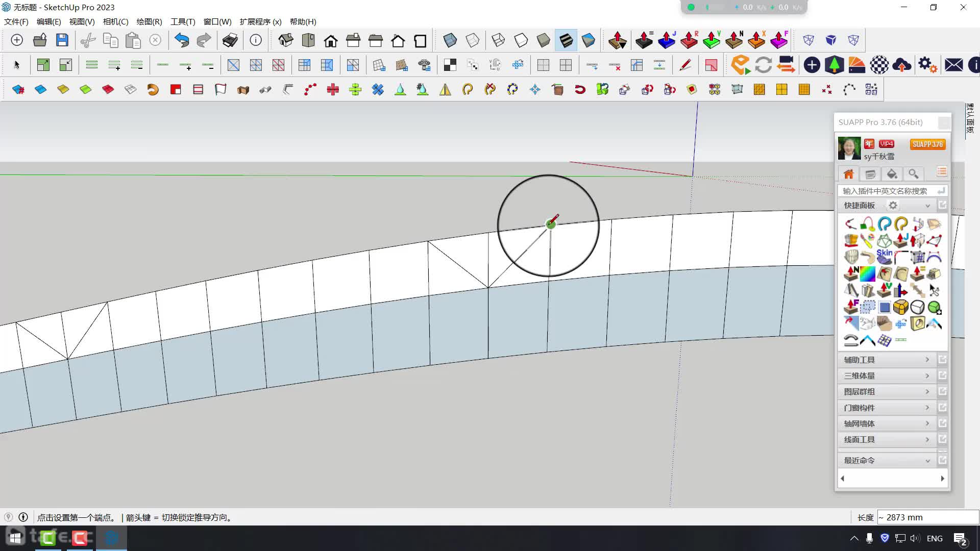Image resolution: width=980 pixels, height=551 pixels.
Task: Click the rainbow color gradient icon in SUAPP
Action: [x=868, y=274]
